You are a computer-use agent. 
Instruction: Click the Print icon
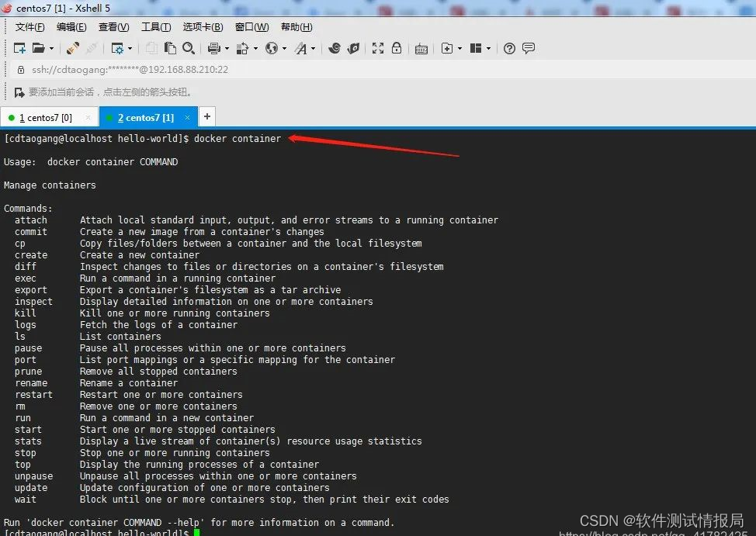tap(214, 48)
